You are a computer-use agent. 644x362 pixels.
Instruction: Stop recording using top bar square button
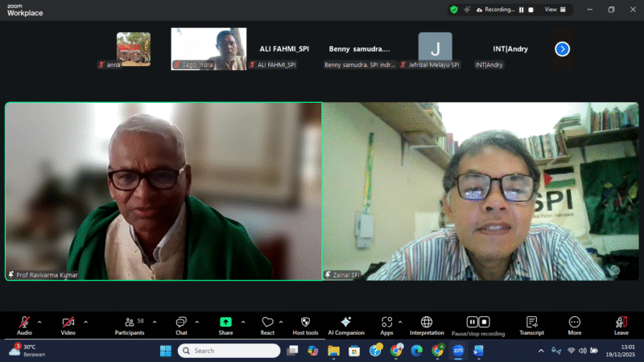point(531,10)
